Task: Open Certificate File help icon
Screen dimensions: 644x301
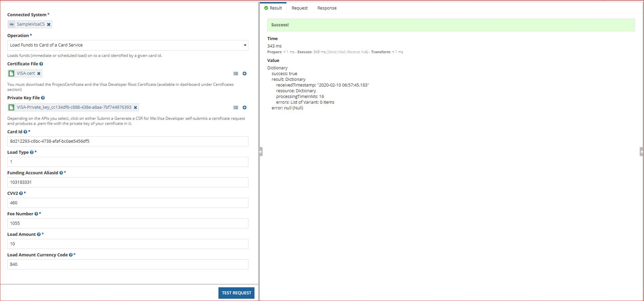Action: coord(41,64)
